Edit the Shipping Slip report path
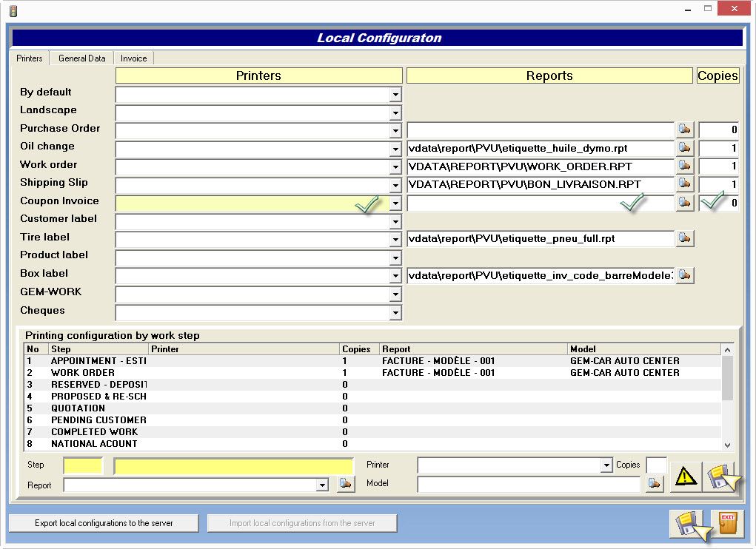Viewport: 756px width, 549px height. (541, 184)
